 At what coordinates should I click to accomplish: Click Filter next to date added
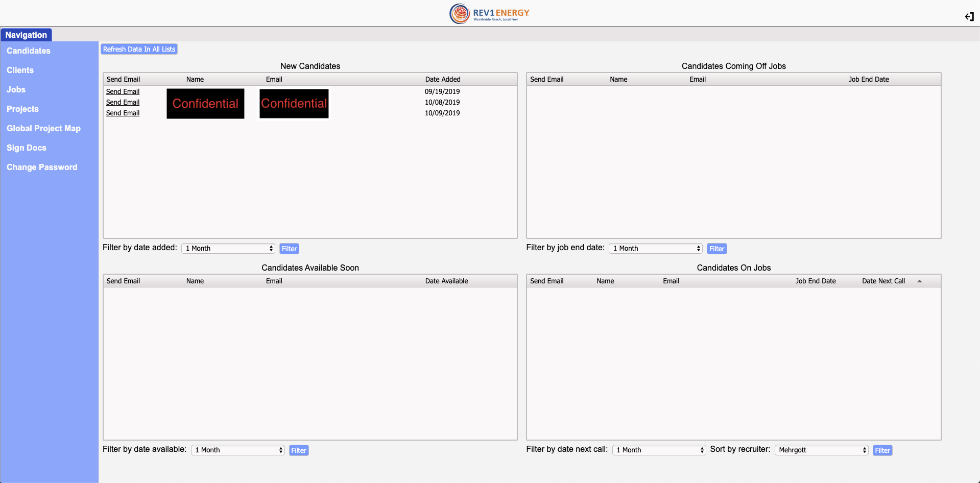[x=289, y=249]
